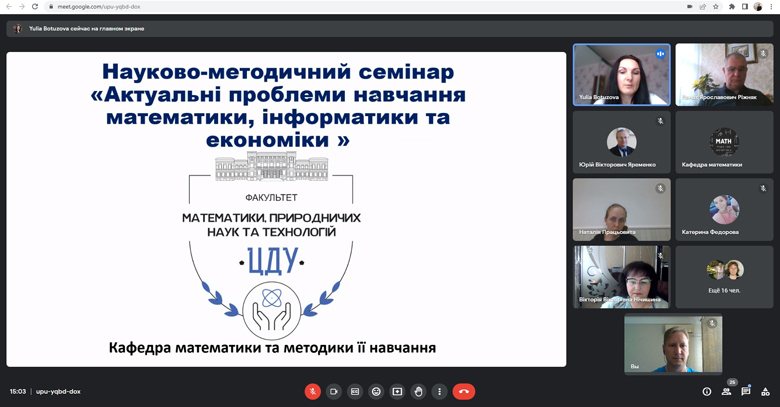Click the camera permission icon in address bar
This screenshot has height=407, width=780.
pos(689,6)
